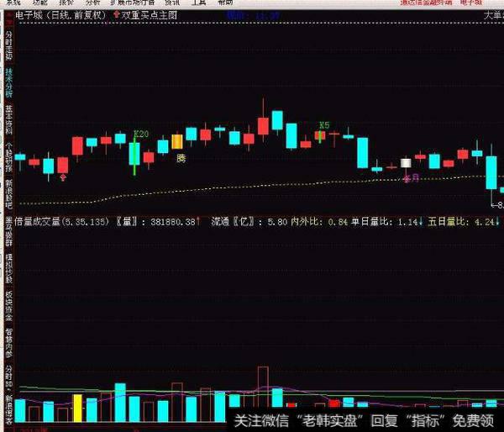Select the 技术分析 sidebar tab
Screen dimensions: 504x432
[8, 85]
